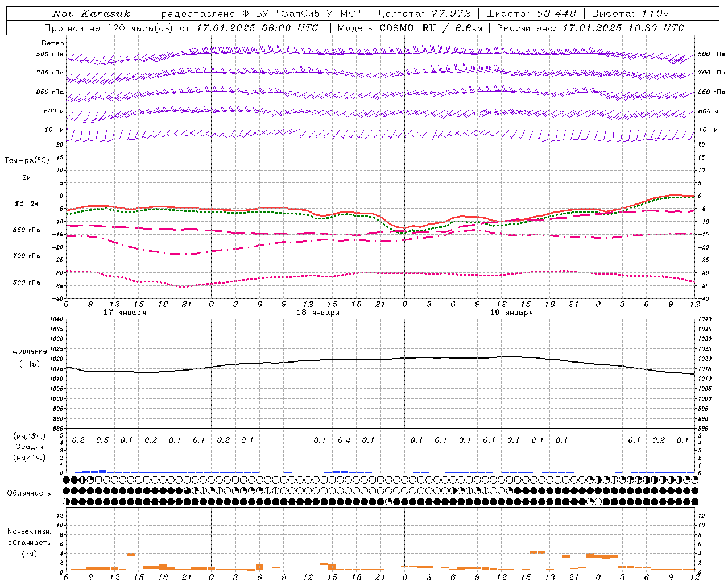Click the 'Облачность' cloudiness label
Image resolution: width=728 pixels, height=582 pixels.
[29, 493]
